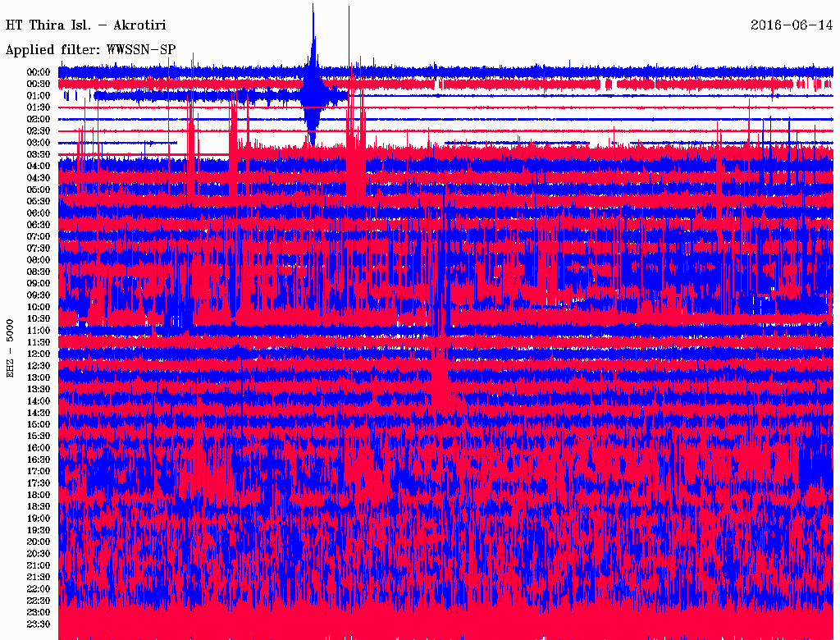Select the 11:00 time label
This screenshot has width=840, height=640.
(x=39, y=330)
